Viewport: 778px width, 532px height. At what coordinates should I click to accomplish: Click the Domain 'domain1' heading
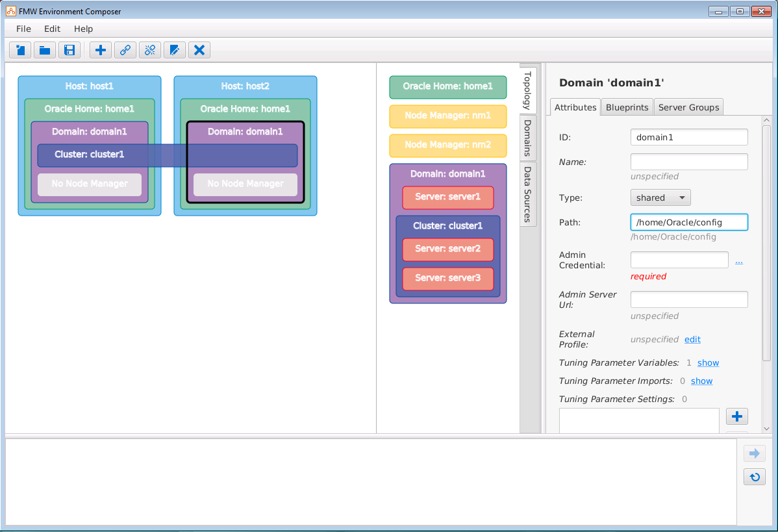tap(611, 83)
